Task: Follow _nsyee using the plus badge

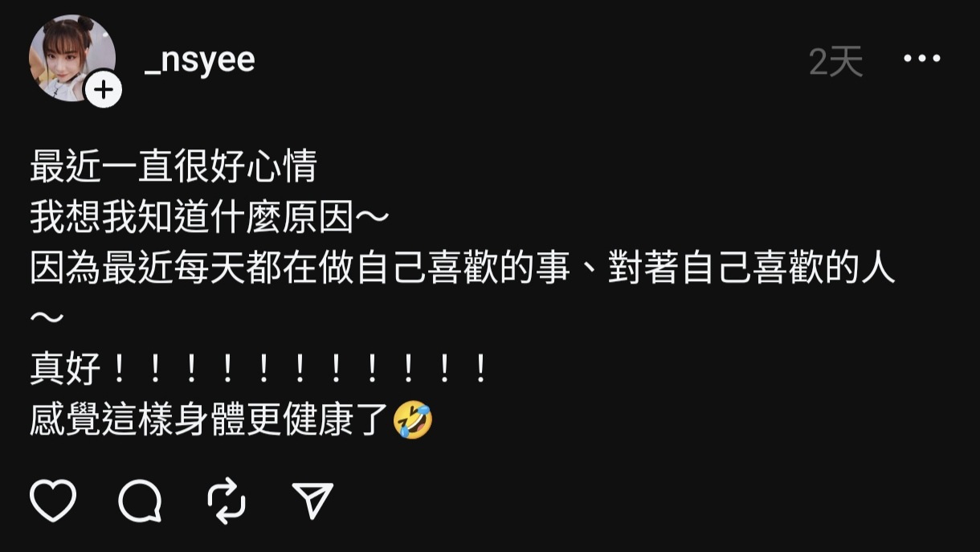Action: (x=104, y=89)
